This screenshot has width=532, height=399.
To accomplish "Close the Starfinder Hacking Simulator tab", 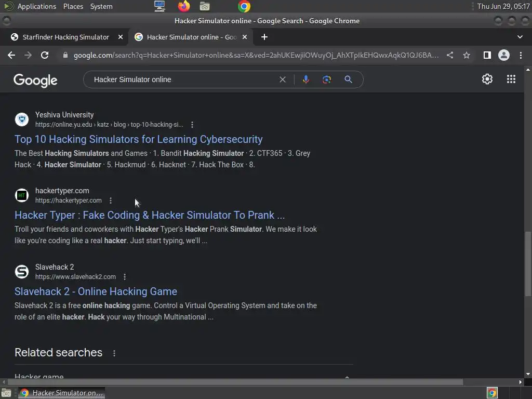I will click(121, 37).
